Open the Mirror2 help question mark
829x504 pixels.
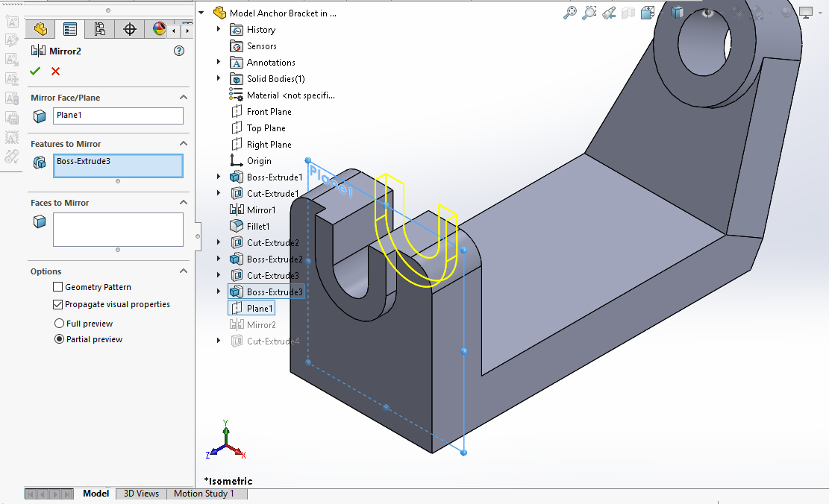pos(178,51)
